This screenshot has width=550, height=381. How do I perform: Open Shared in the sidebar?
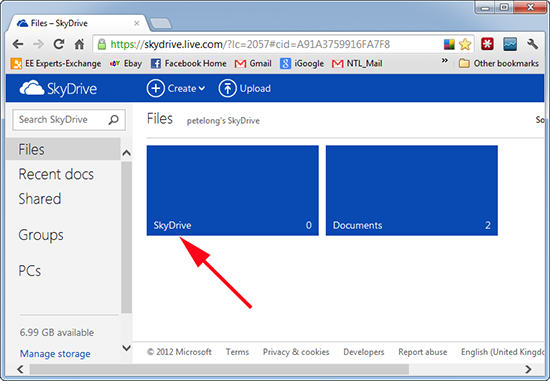pos(40,199)
